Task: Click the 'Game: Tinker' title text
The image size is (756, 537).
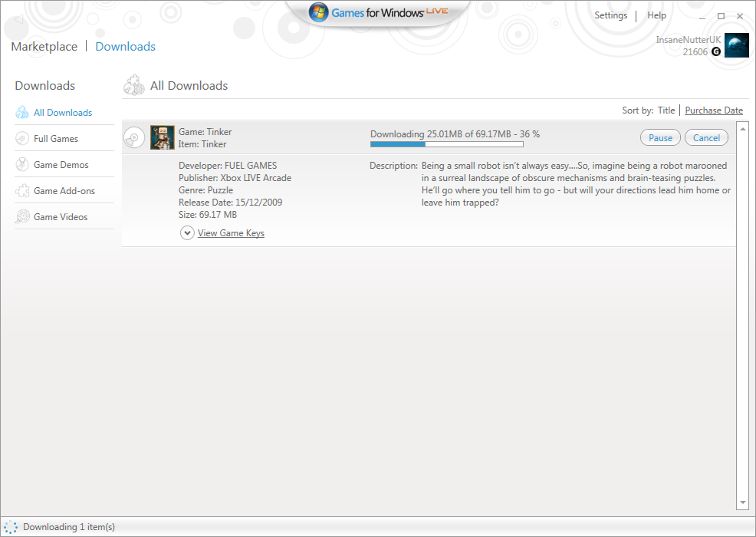Action: tap(205, 132)
